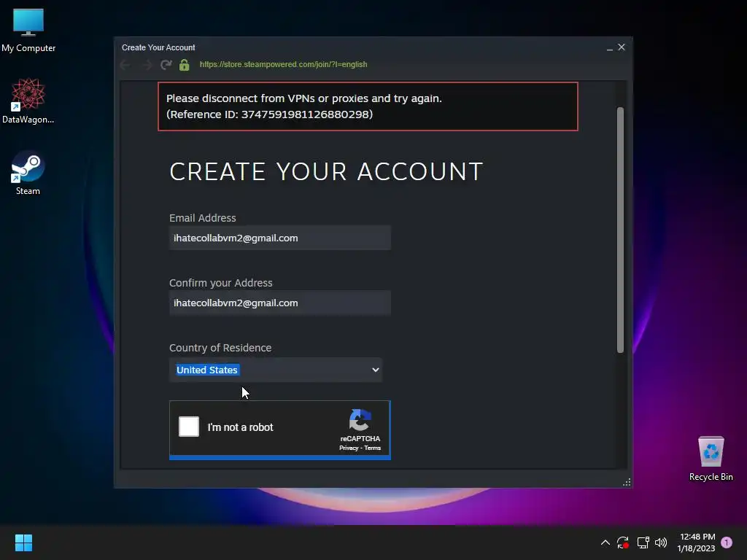
Task: Close the Create Your Account window
Action: pyautogui.click(x=622, y=47)
